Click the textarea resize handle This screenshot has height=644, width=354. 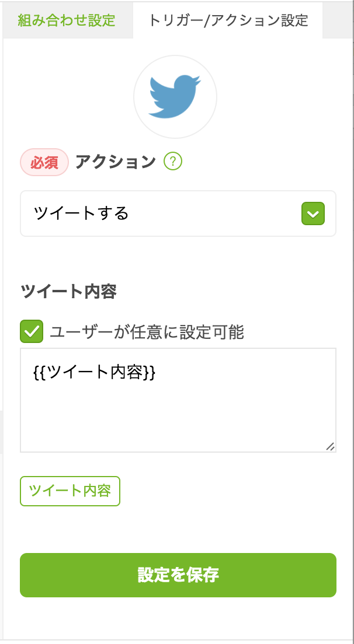[331, 447]
